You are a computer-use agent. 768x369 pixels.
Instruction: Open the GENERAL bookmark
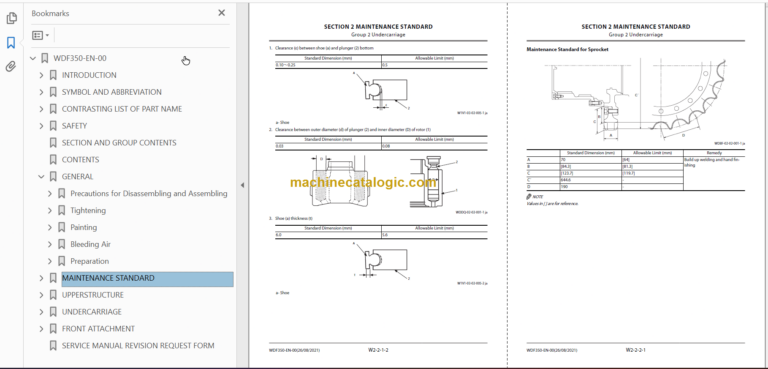[77, 177]
